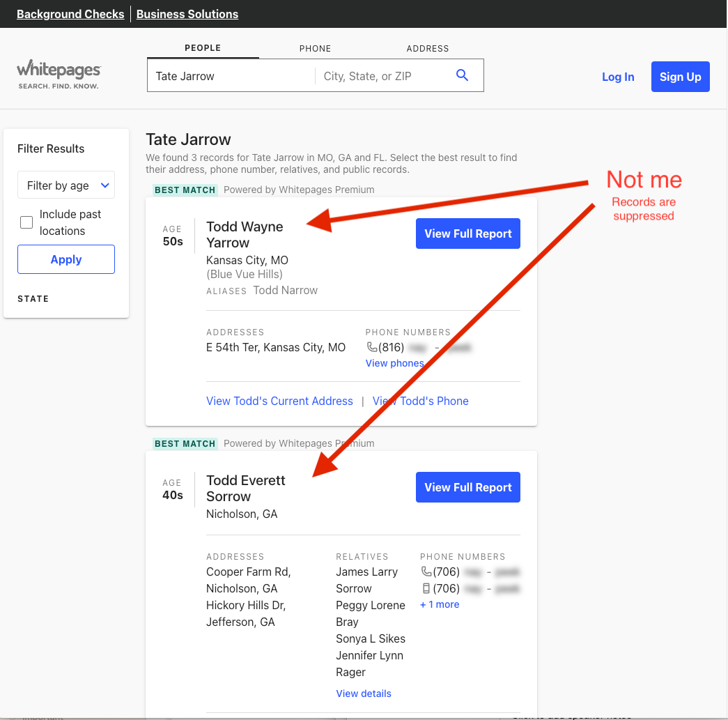The height and width of the screenshot is (720, 728).
Task: Click View phones link
Action: [x=394, y=363]
